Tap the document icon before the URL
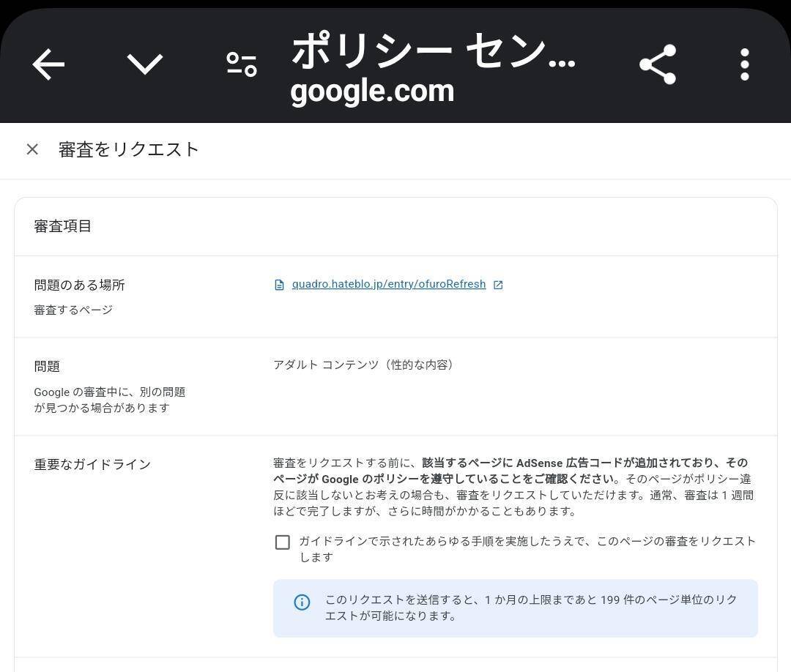This screenshot has width=791, height=672. pyautogui.click(x=279, y=285)
